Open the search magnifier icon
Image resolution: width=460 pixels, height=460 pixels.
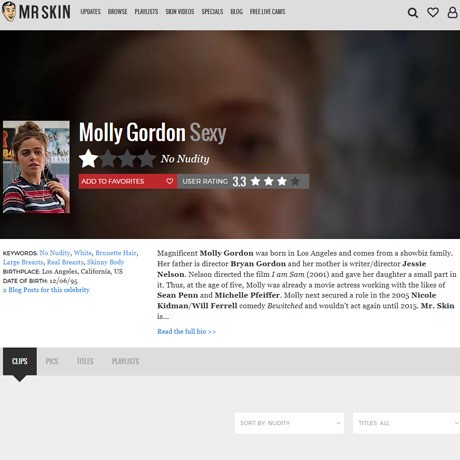(x=413, y=13)
